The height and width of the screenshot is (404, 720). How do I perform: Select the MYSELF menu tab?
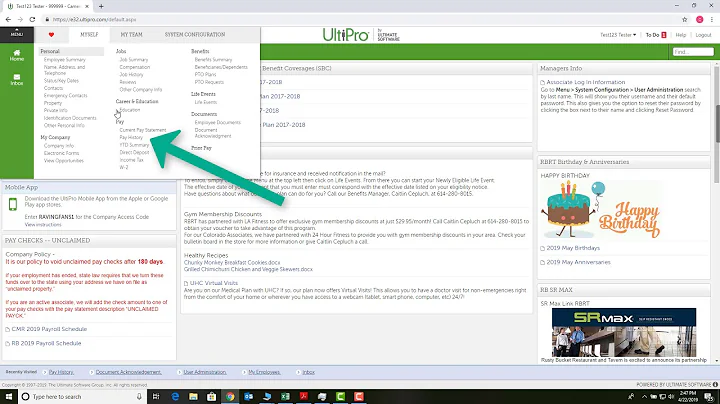[89, 34]
